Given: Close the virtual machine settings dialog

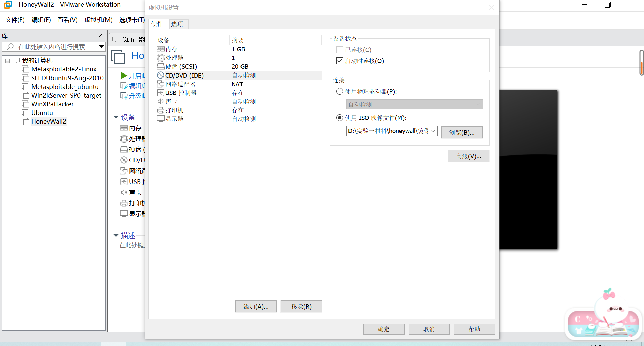Looking at the screenshot, I should (491, 7).
